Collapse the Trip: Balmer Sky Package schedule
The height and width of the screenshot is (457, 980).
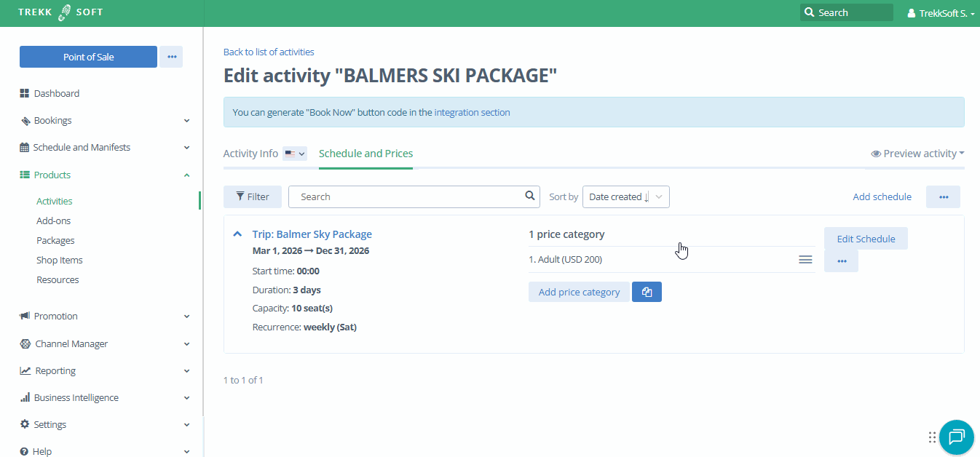pyautogui.click(x=237, y=234)
